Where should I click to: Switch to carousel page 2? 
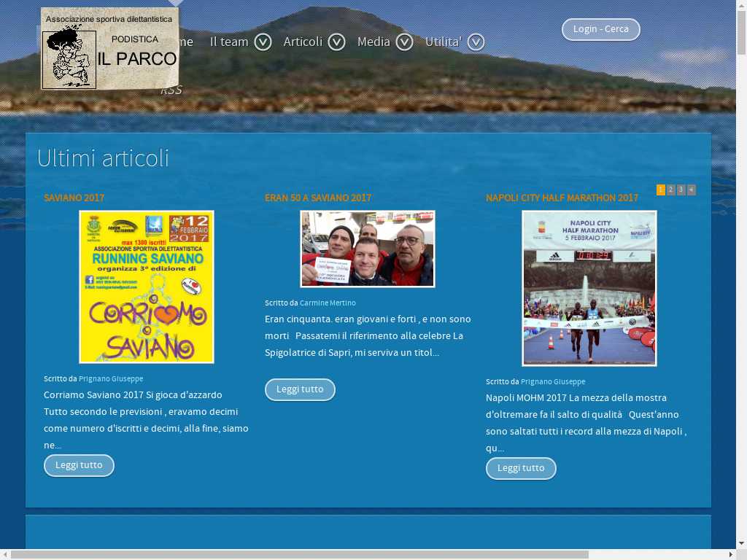tap(671, 190)
